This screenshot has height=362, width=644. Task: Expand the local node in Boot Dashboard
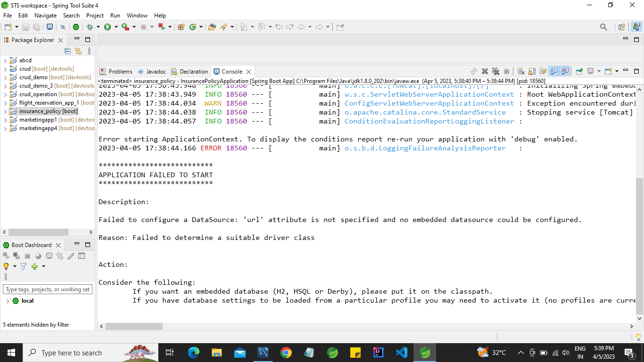click(x=8, y=301)
